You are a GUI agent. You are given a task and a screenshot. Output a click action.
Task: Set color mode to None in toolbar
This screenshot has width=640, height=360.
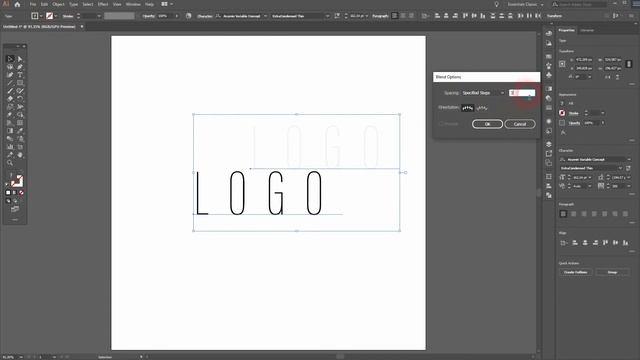click(x=22, y=193)
